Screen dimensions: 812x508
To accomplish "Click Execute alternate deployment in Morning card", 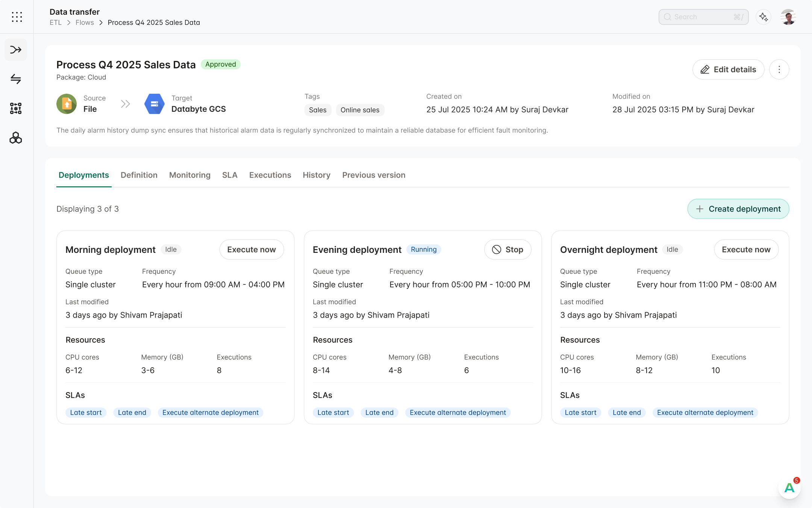I will pyautogui.click(x=211, y=412).
